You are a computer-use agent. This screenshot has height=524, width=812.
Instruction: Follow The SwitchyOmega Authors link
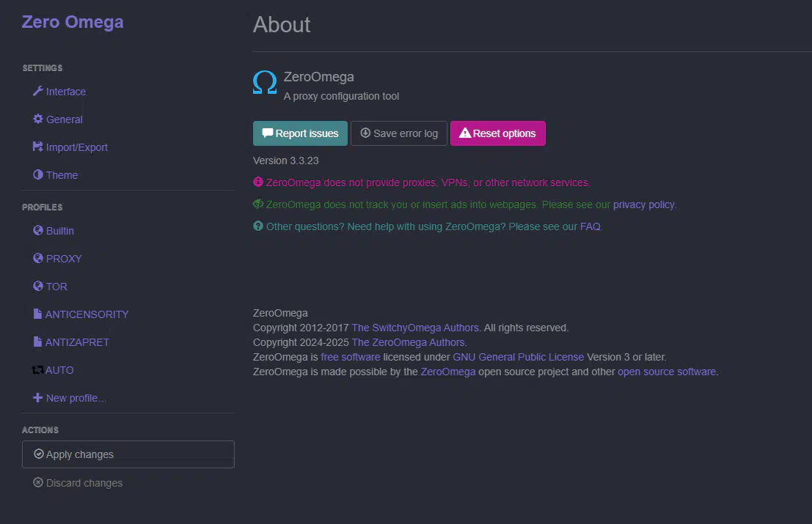click(x=415, y=328)
